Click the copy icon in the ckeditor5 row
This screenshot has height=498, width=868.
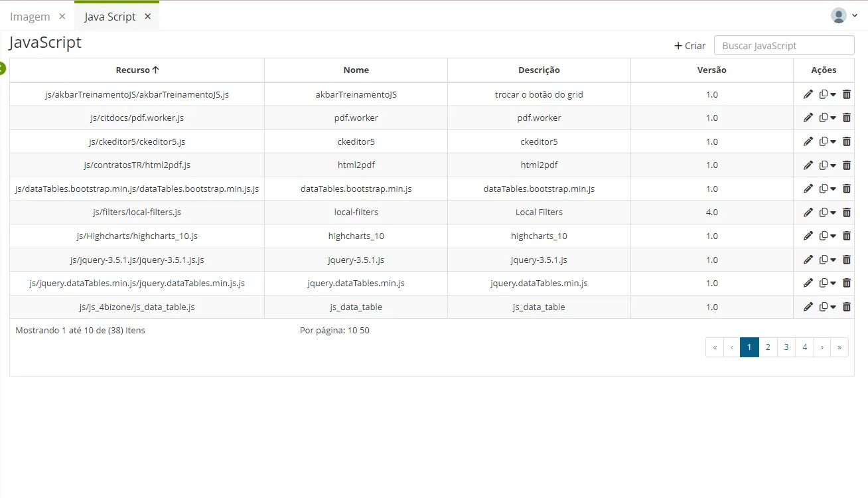pyautogui.click(x=824, y=141)
